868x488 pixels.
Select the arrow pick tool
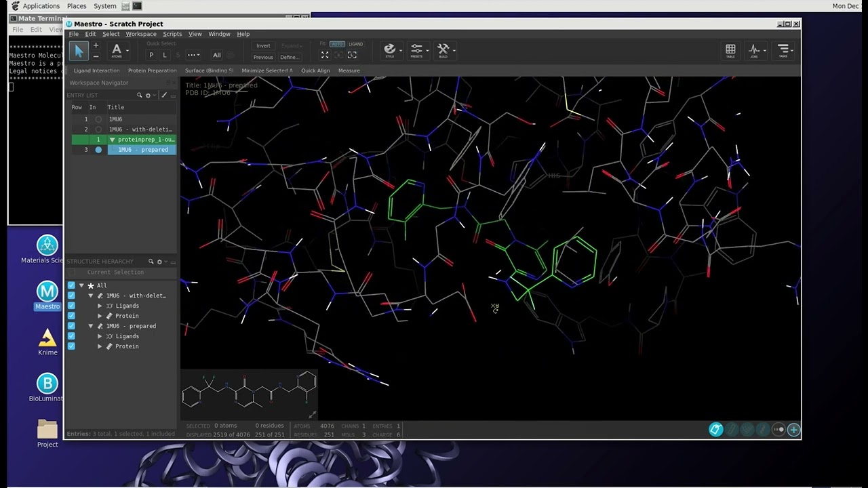pyautogui.click(x=78, y=51)
